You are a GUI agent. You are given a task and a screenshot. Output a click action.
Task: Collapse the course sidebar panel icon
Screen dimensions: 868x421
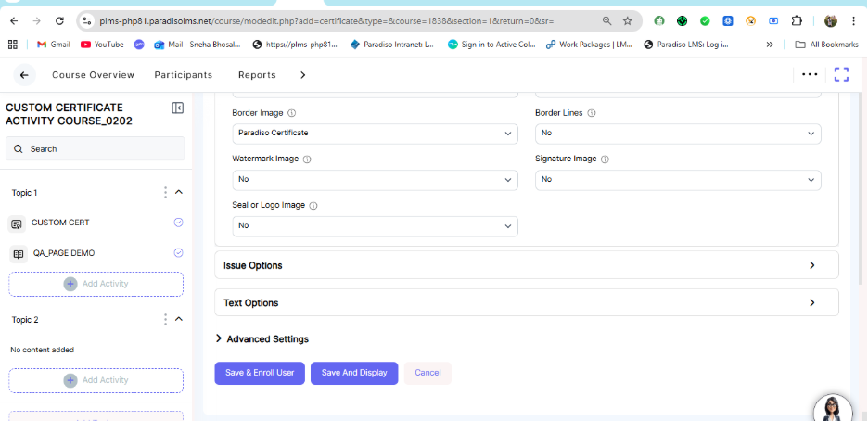[177, 108]
